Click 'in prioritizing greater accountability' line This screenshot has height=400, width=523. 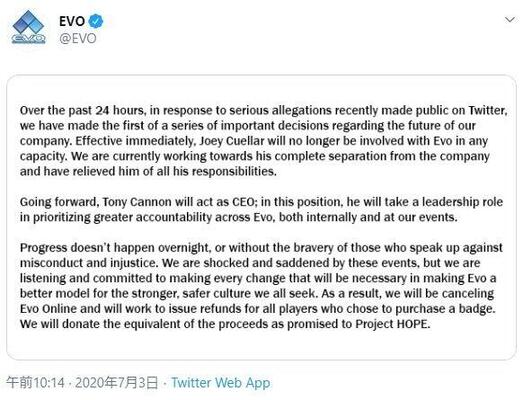[238, 217]
